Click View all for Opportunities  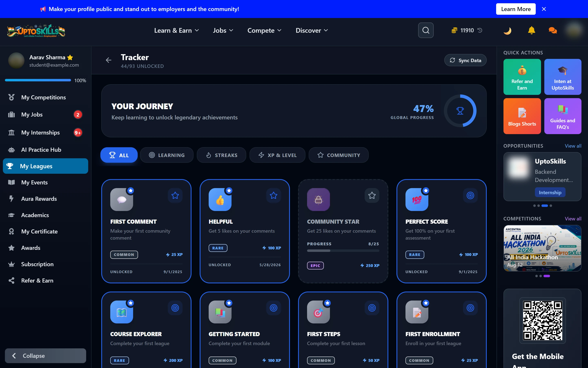(x=573, y=146)
